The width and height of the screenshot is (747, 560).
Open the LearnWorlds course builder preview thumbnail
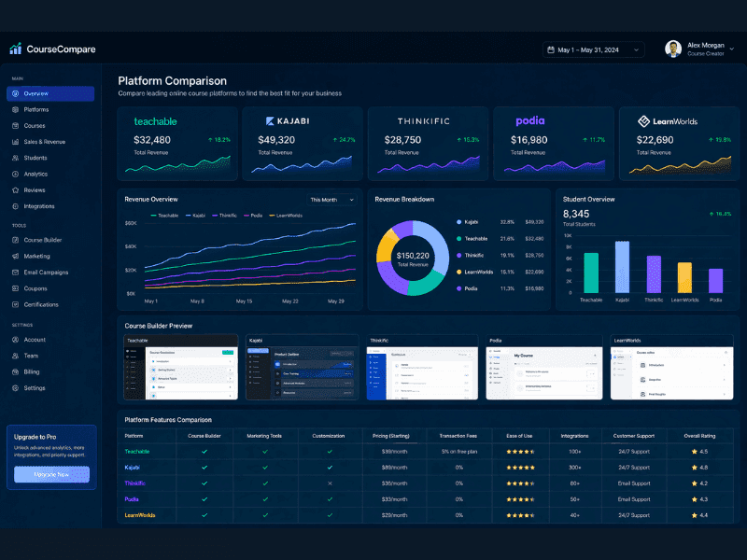[671, 367]
